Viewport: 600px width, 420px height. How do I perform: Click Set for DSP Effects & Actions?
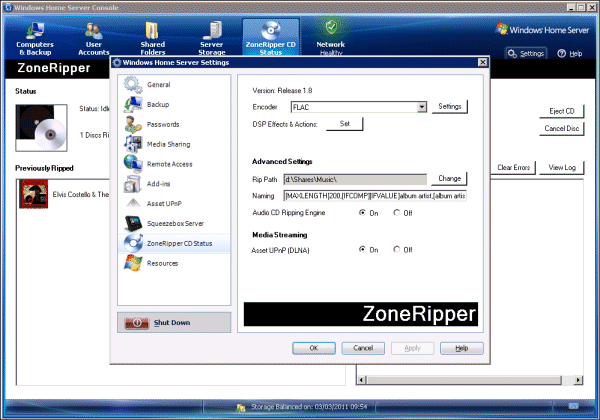(x=344, y=124)
